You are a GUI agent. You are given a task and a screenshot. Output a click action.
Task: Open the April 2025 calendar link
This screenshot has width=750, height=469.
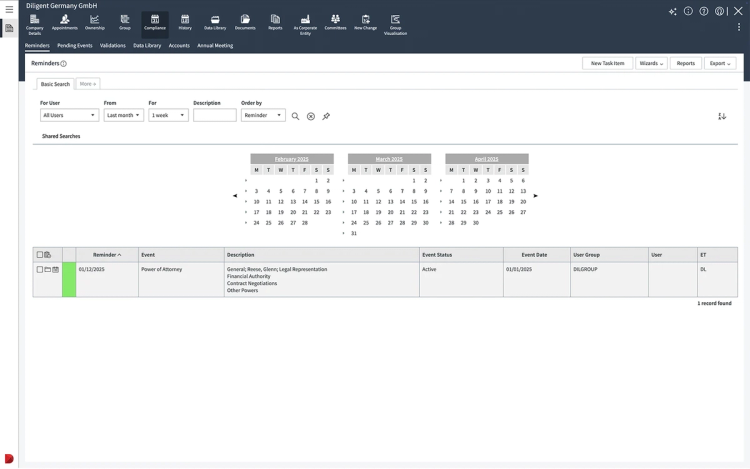486,159
